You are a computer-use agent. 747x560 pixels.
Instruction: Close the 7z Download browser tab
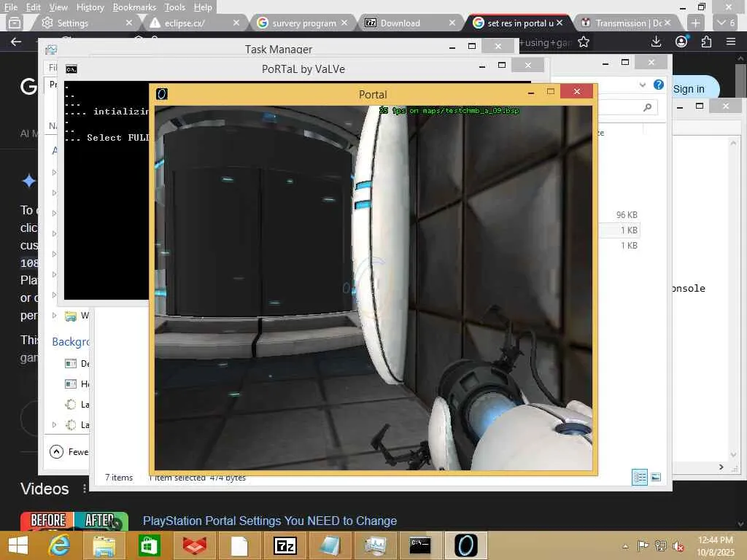(452, 23)
